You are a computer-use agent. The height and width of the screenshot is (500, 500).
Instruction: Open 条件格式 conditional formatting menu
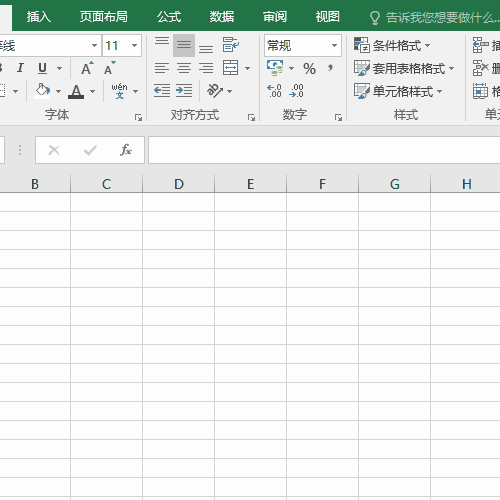coord(392,45)
